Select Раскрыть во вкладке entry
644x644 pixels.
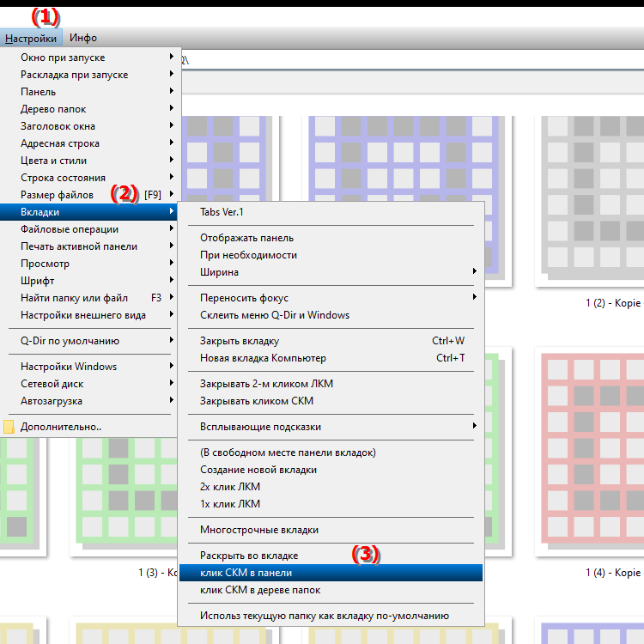tap(331, 556)
